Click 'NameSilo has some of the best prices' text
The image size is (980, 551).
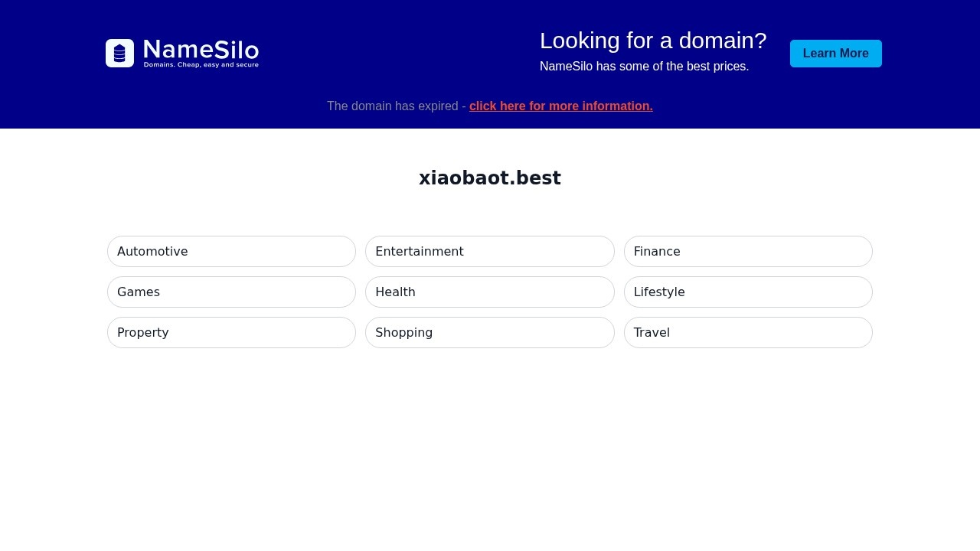point(644,67)
